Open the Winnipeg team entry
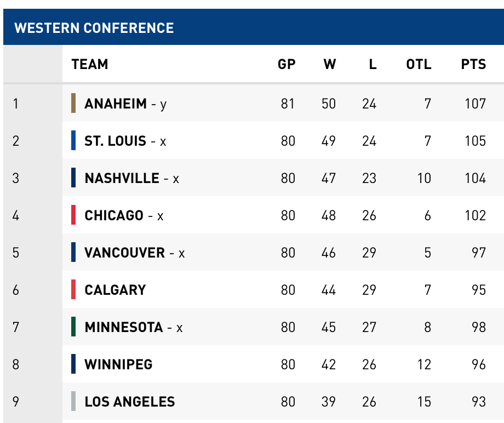The width and height of the screenshot is (504, 423). pos(118,364)
